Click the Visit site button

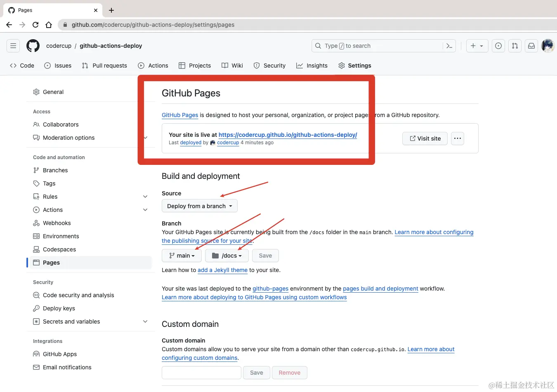tap(425, 138)
